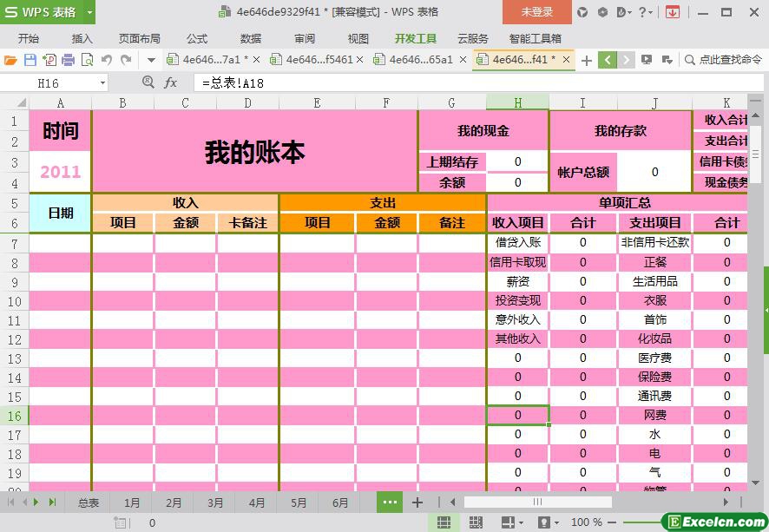This screenshot has height=532, width=769.
Task: Switch to page break preview icon
Action: (476, 522)
